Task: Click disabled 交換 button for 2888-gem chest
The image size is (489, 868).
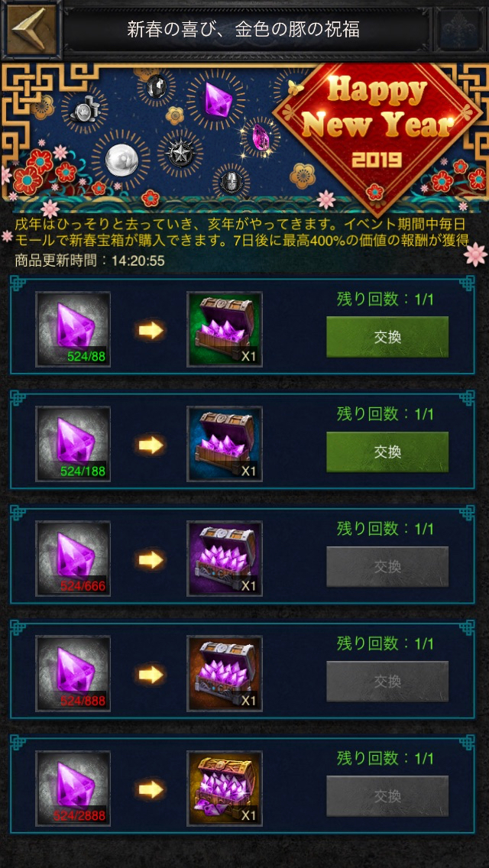Action: 387,795
